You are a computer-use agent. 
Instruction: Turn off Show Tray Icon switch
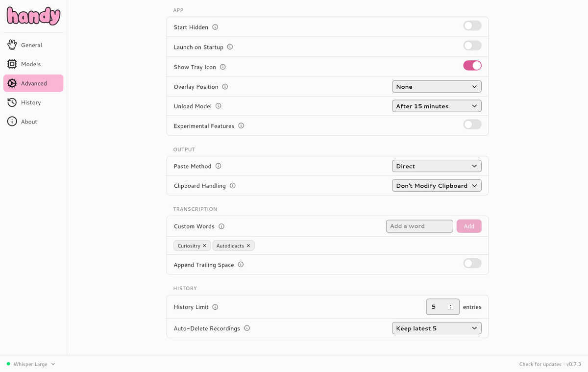[x=472, y=66]
